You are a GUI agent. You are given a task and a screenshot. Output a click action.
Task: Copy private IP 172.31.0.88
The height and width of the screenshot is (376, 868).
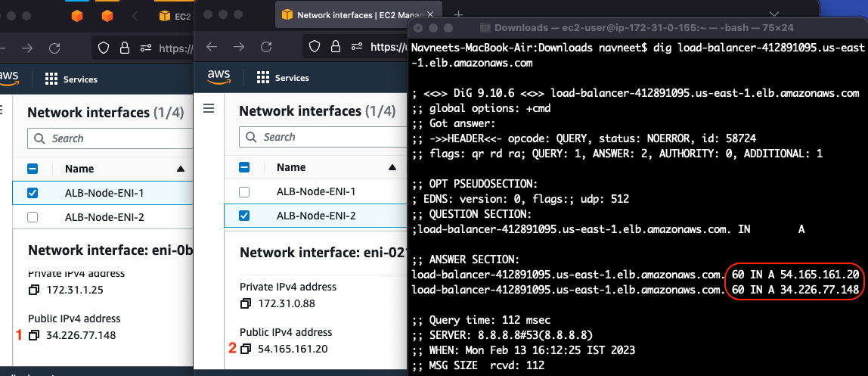point(245,303)
